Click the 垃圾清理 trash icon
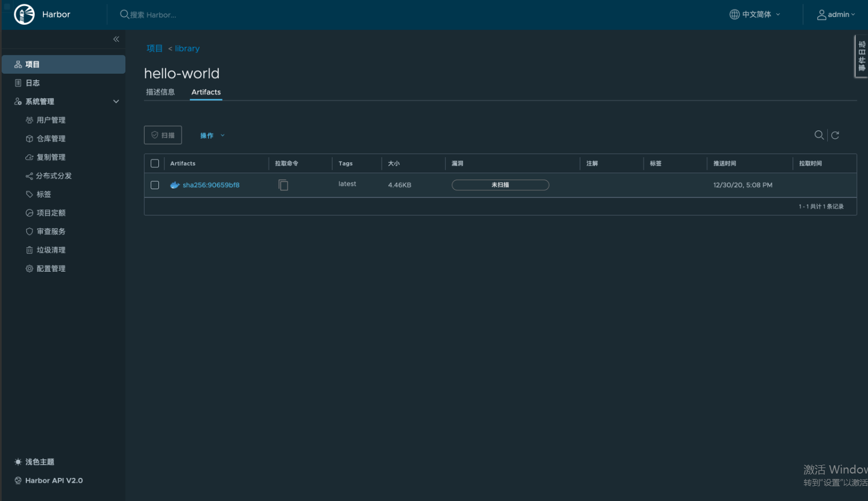The height and width of the screenshot is (501, 868). point(30,250)
